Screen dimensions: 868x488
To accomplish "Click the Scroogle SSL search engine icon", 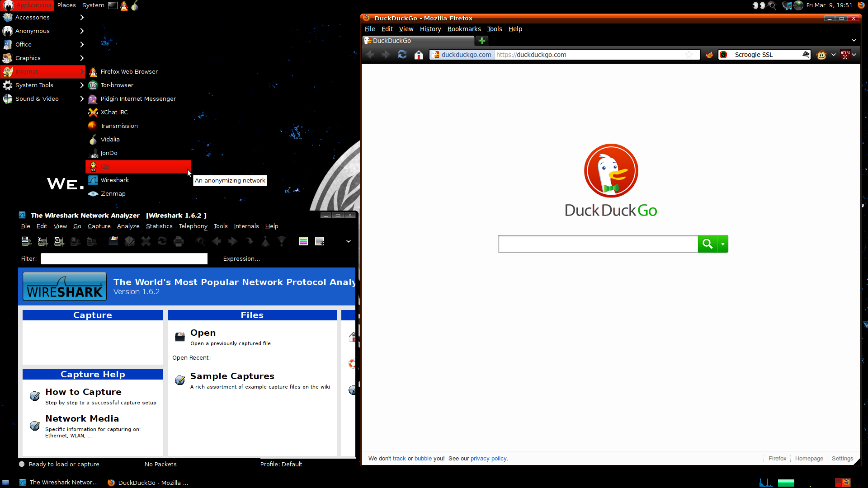I will 724,55.
